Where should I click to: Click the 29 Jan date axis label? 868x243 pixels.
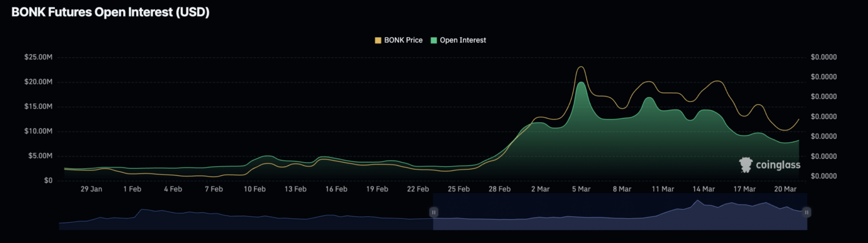pyautogui.click(x=91, y=189)
